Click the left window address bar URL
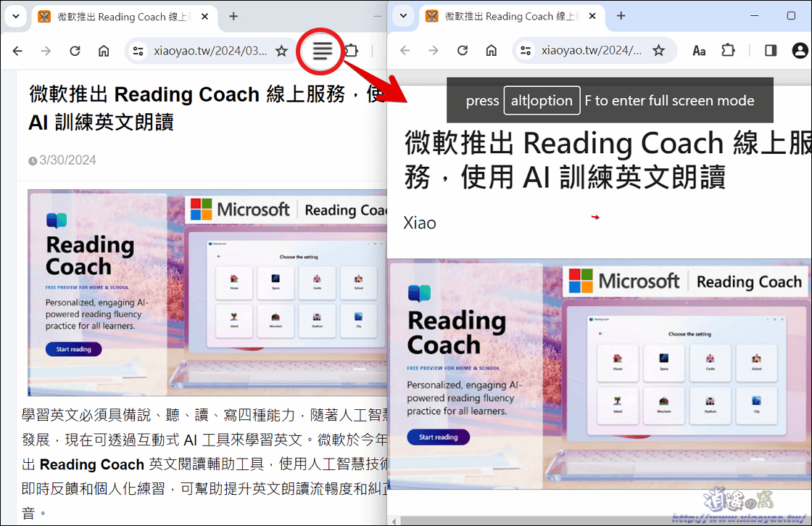Viewport: 812px width, 526px height. point(210,51)
